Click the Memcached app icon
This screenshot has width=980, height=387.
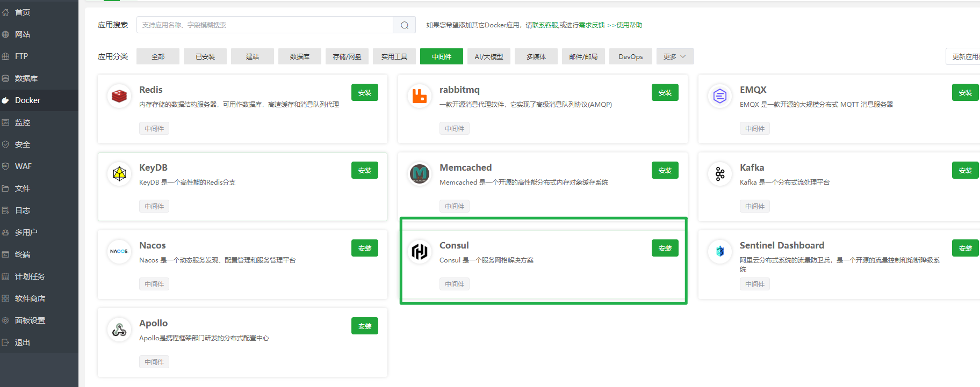420,174
